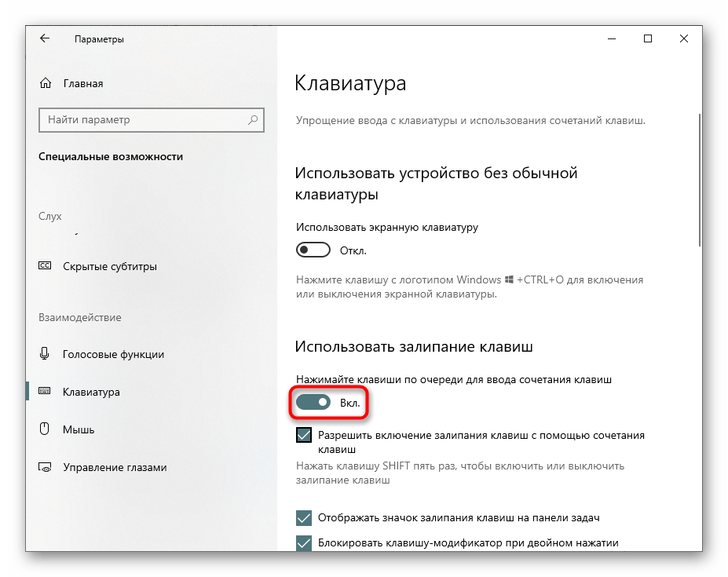728x577 pixels.
Task: Click the mouse icon in sidebar
Action: pos(44,429)
